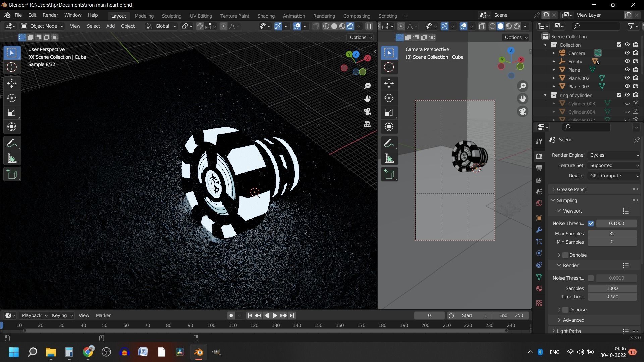644x362 pixels.
Task: Select the Transform tool in left viewport
Action: (12, 127)
